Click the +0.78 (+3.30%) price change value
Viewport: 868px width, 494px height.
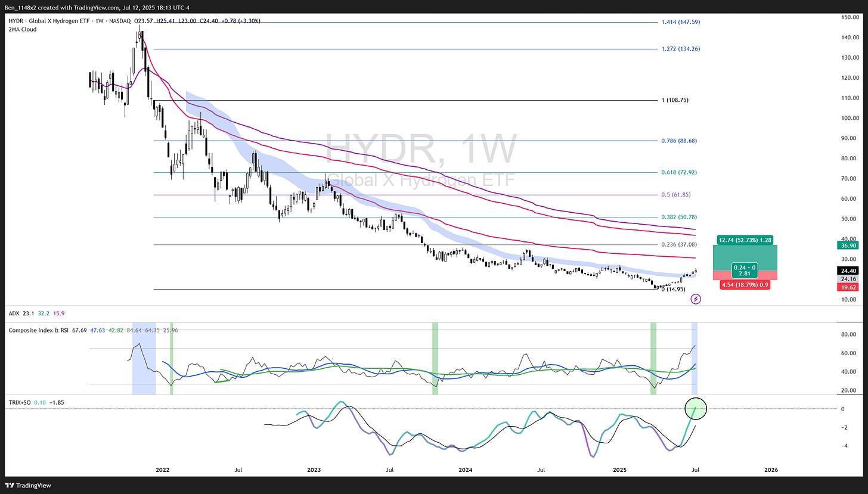[x=240, y=21]
